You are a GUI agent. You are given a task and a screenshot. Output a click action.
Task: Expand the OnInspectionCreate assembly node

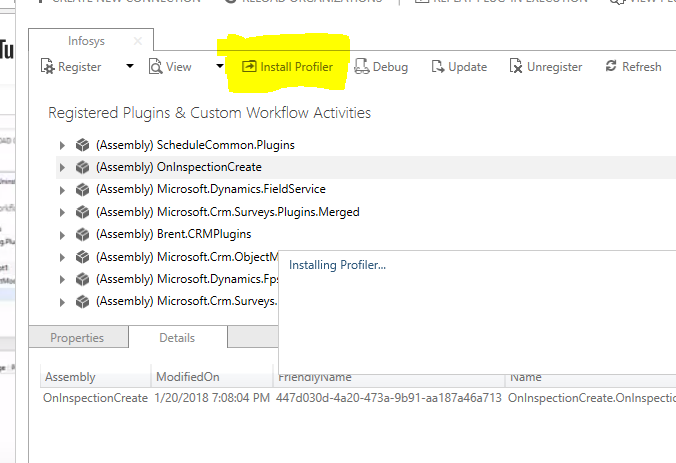(x=62, y=167)
